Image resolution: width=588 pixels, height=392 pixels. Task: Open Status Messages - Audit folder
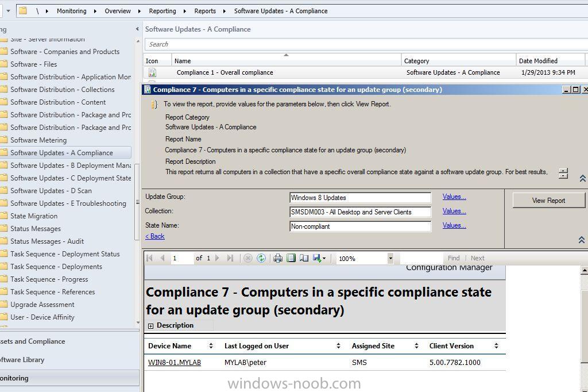tap(47, 241)
